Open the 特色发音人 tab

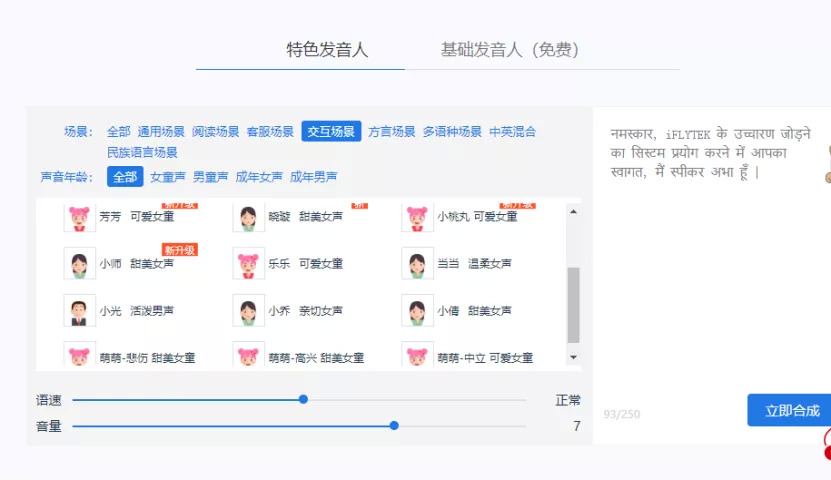pos(327,50)
